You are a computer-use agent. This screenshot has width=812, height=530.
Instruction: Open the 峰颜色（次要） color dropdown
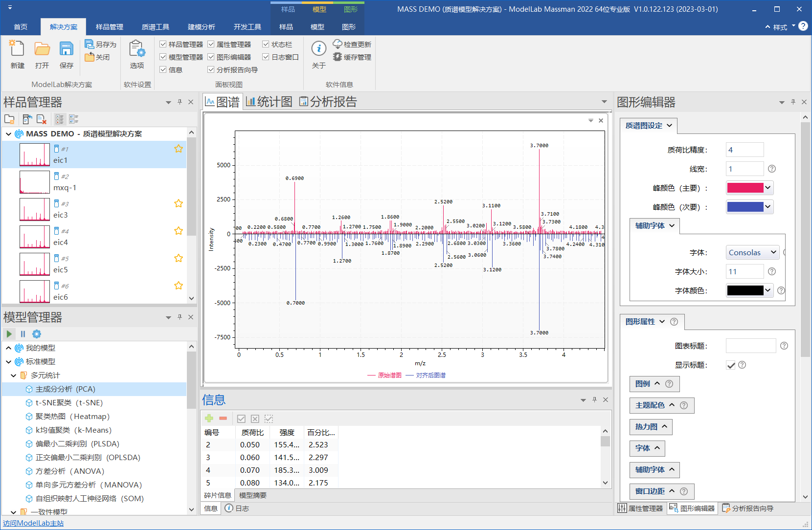pos(767,207)
